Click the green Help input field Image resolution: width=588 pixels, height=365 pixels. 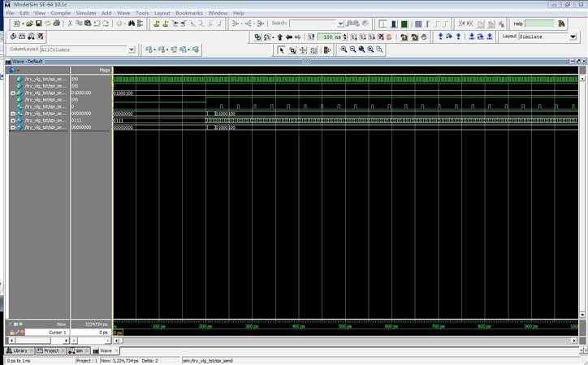[539, 24]
